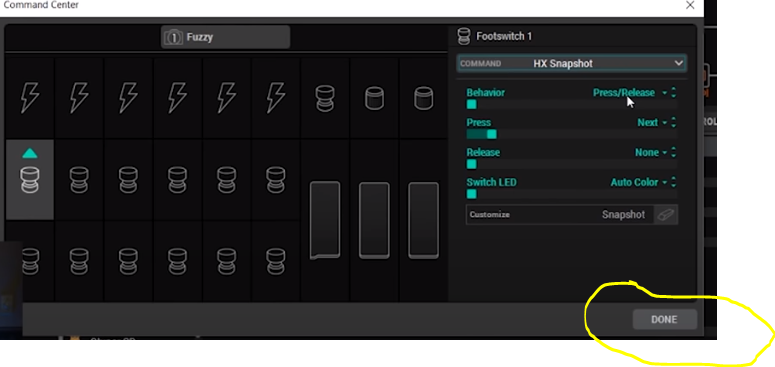Select the last expression pedal
775x367 pixels.
424,220
